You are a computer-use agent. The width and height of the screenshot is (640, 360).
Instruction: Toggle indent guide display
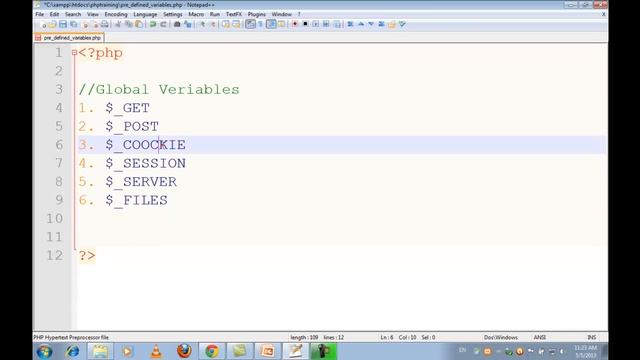(x=271, y=24)
